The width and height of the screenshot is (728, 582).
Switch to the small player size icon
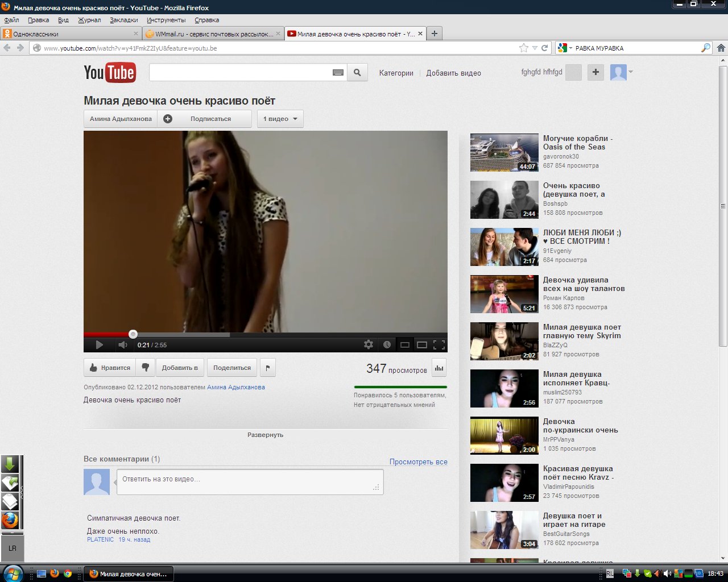[405, 344]
